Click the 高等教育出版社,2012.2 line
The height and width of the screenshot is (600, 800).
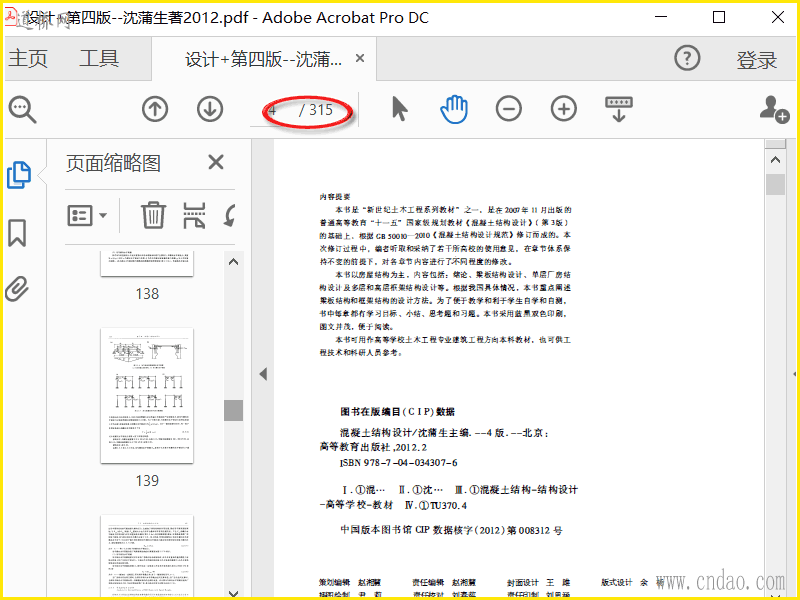click(373, 447)
